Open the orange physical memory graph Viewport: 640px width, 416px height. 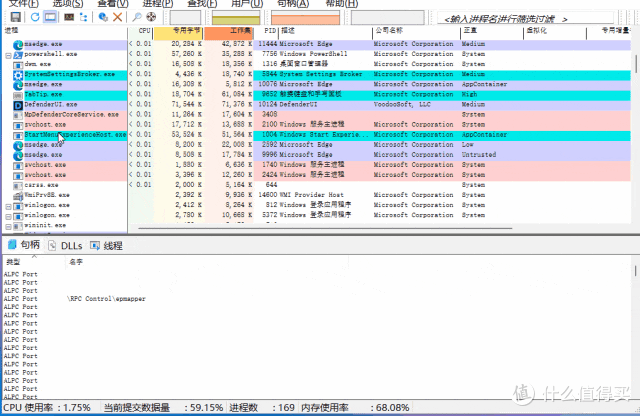point(305,18)
